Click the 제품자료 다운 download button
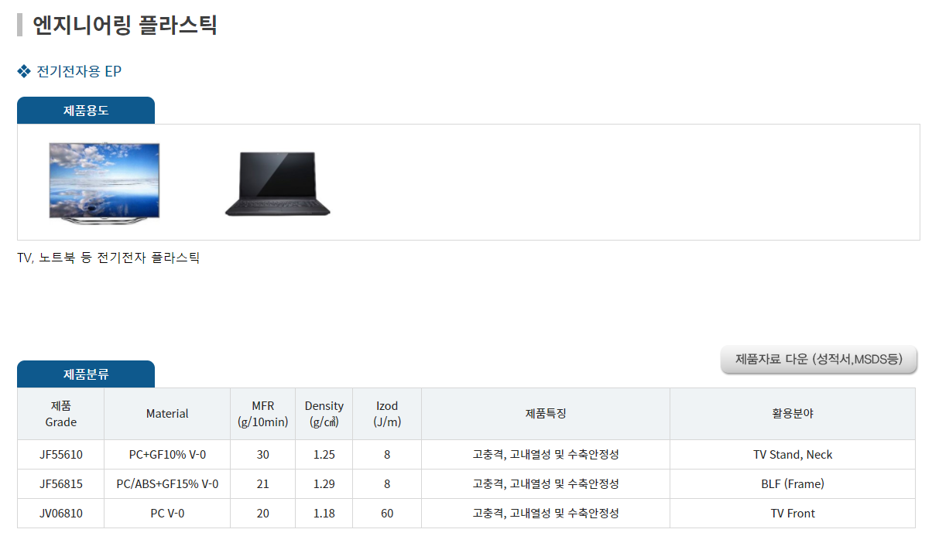 pyautogui.click(x=818, y=360)
